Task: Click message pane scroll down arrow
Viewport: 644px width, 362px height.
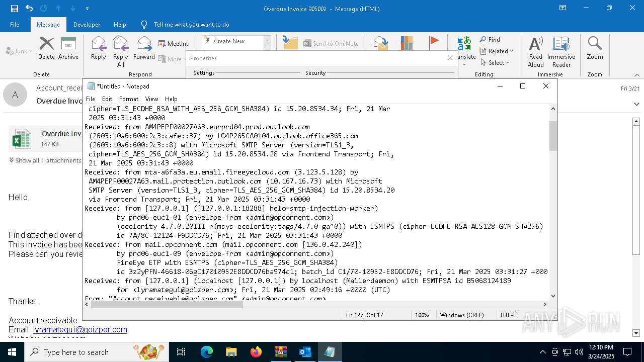Action: tap(636, 333)
